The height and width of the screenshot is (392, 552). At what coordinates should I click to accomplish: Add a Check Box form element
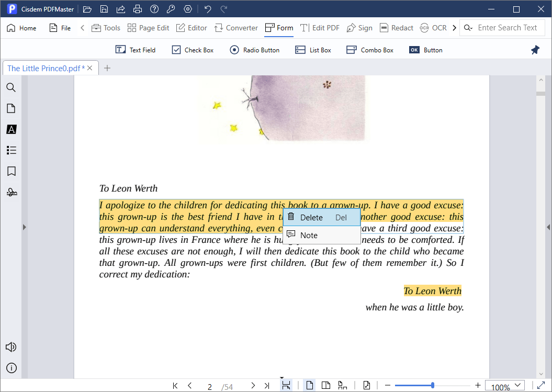pos(193,50)
